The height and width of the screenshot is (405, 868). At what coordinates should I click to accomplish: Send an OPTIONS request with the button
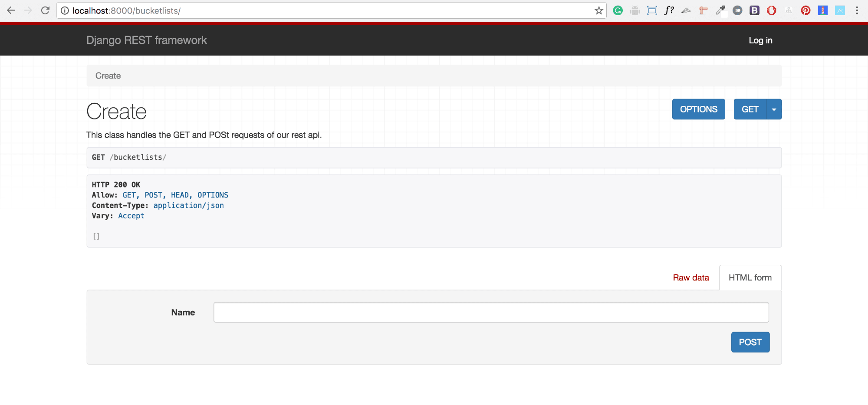tap(699, 109)
